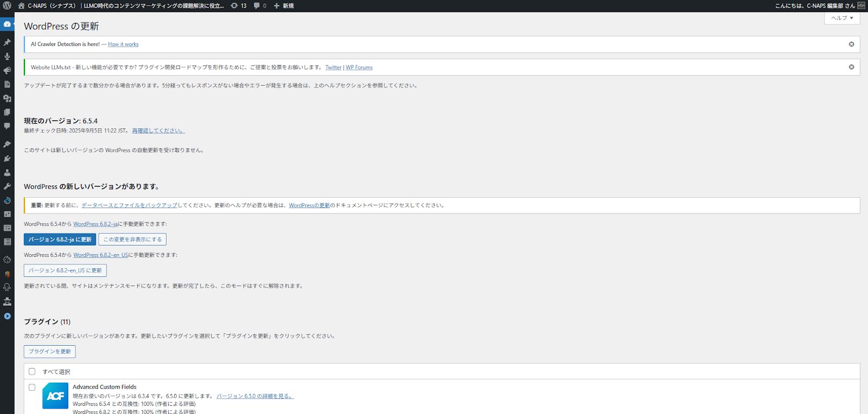
Task: Click the プラグイン (11) heading
Action: click(47, 322)
